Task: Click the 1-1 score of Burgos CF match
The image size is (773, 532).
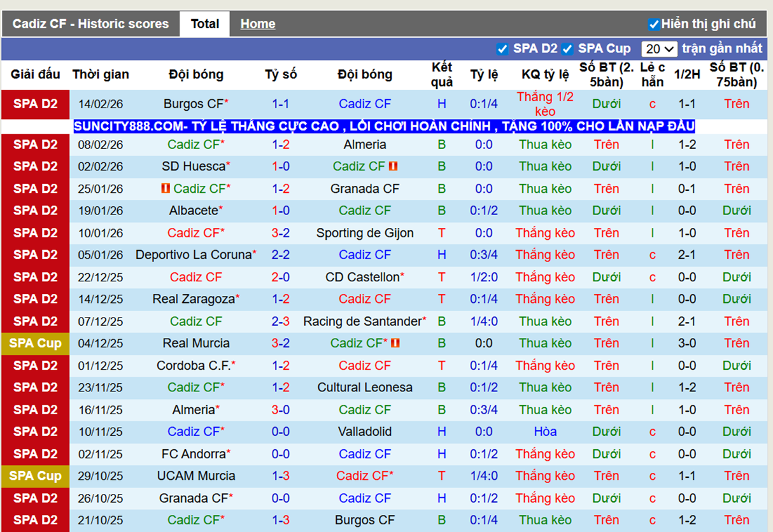Action: [x=281, y=104]
